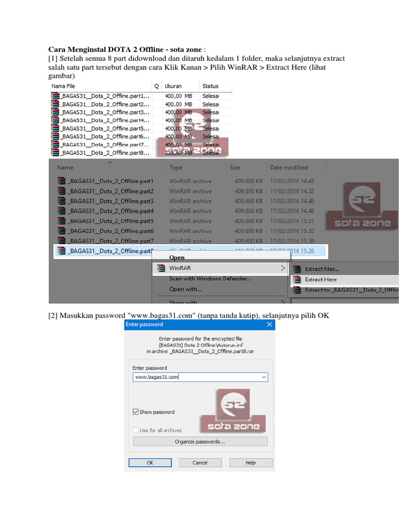This screenshot has height=532, width=399.
Task: Close the Enter password dialog
Action: pos(270,325)
